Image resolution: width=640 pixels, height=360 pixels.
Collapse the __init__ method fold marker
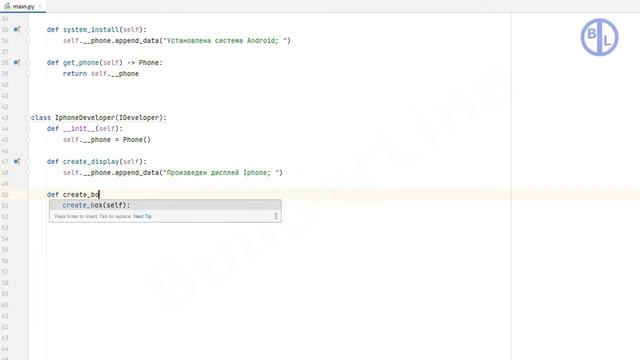[28, 129]
